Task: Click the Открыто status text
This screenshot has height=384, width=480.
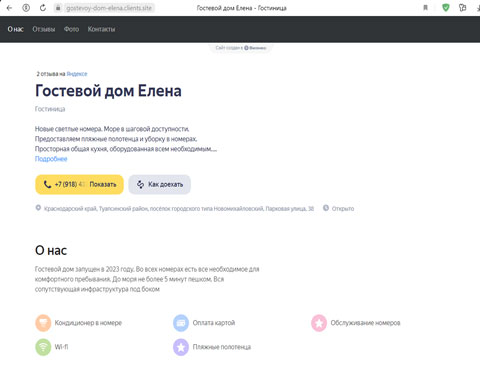Action: [x=343, y=209]
